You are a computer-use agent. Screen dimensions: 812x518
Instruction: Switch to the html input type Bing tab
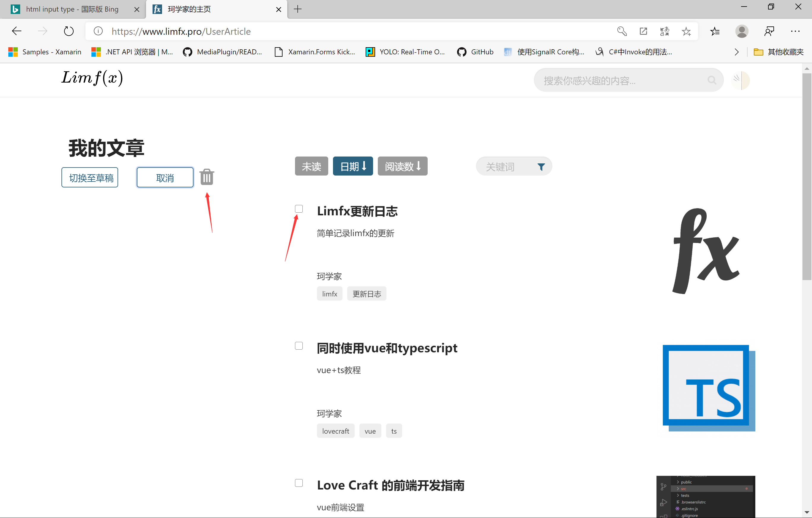coord(72,9)
